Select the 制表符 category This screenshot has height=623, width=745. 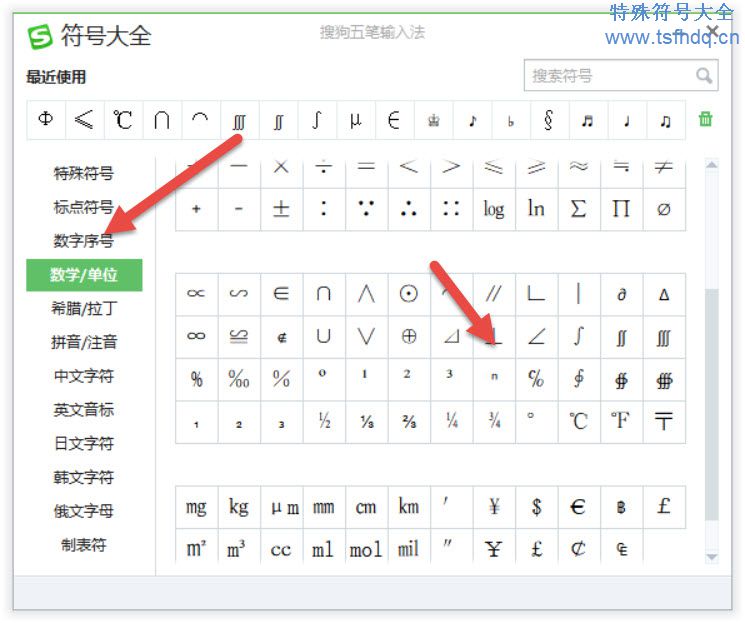click(84, 545)
